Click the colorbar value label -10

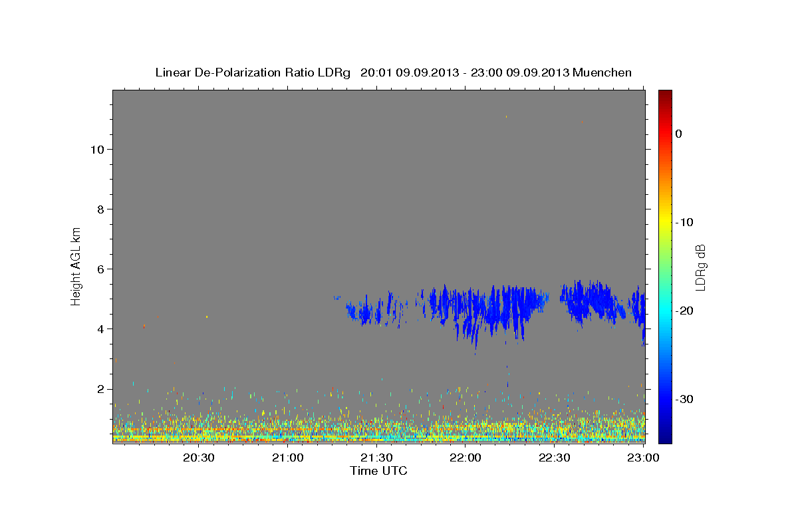[684, 222]
